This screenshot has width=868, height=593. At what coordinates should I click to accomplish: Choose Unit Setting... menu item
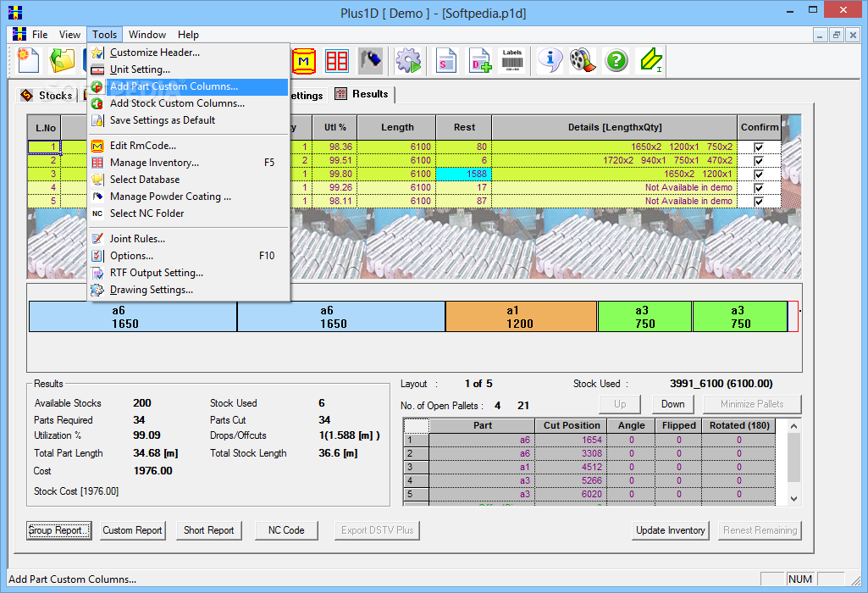(x=188, y=69)
